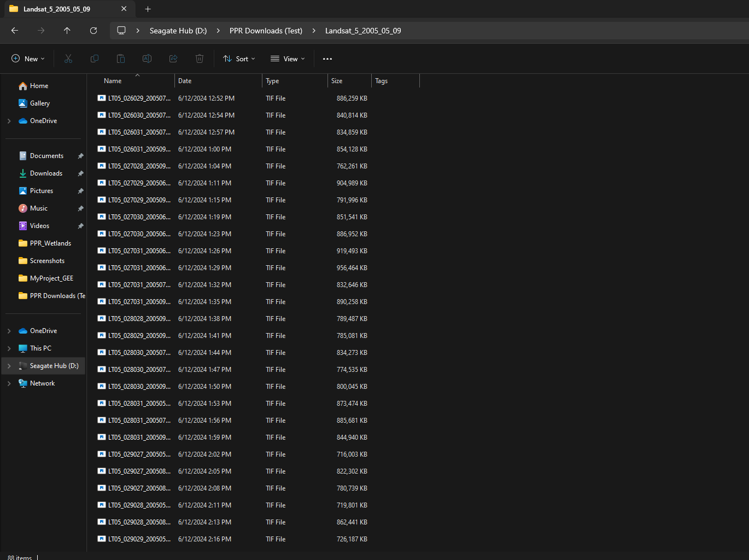Open Downloads quick access folder
This screenshot has height=560, width=749.
pos(43,173)
